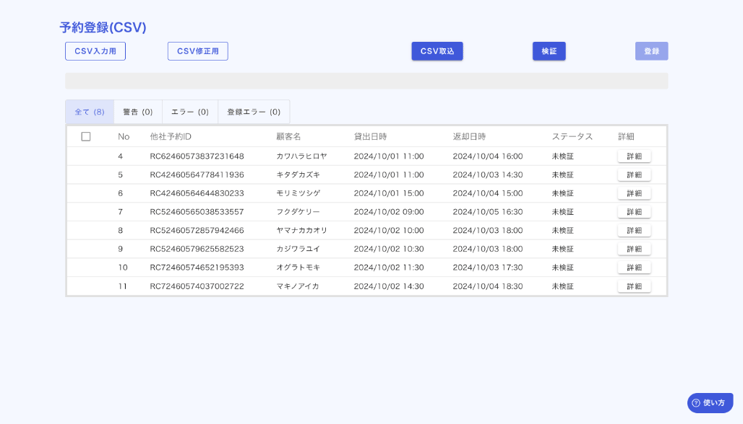Open 詳細 for モリミツシゲ row
Image resolution: width=743 pixels, height=424 pixels.
[634, 193]
